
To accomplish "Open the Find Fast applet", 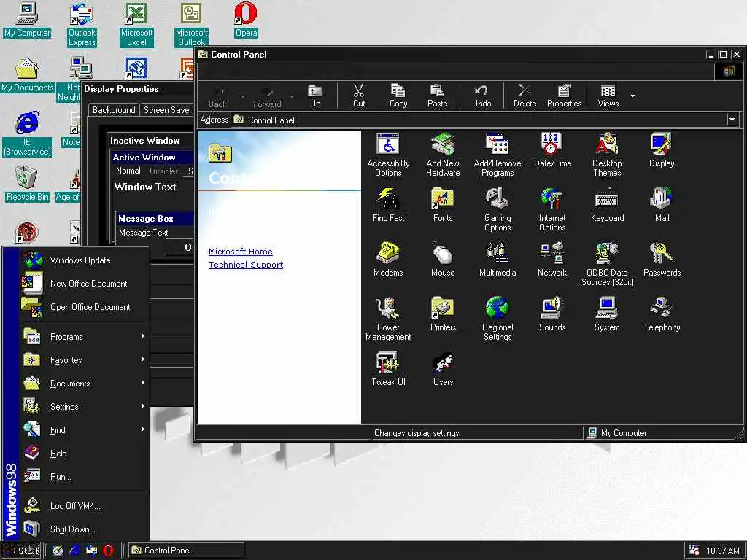I will [x=388, y=205].
